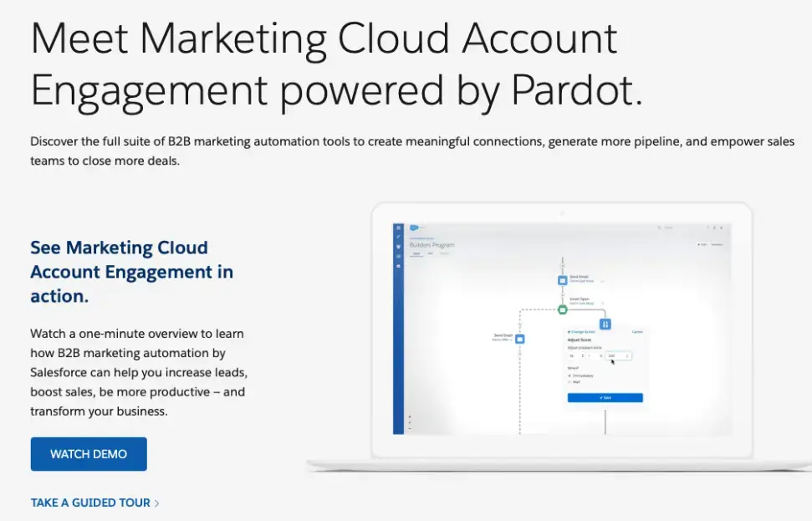The image size is (812, 521).
Task: Follow the TAKE A GUIDED TOUR link
Action: coord(89,503)
